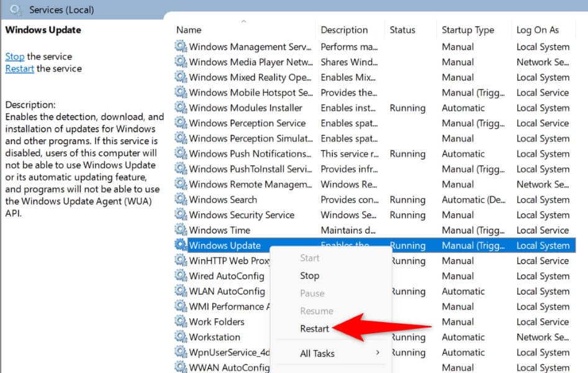Screen dimensions: 588x373
Task: Click the gear icon of Windows Management Service
Action: click(181, 47)
